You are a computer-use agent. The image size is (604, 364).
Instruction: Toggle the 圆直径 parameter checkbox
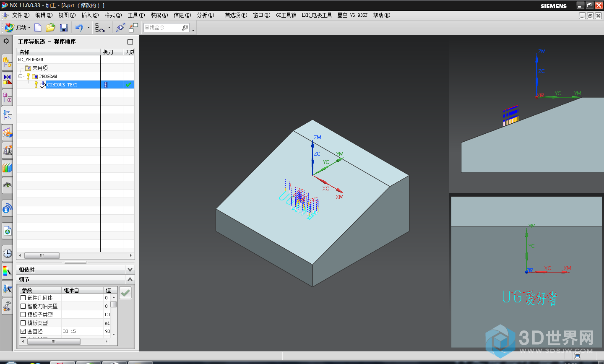[x=23, y=331]
